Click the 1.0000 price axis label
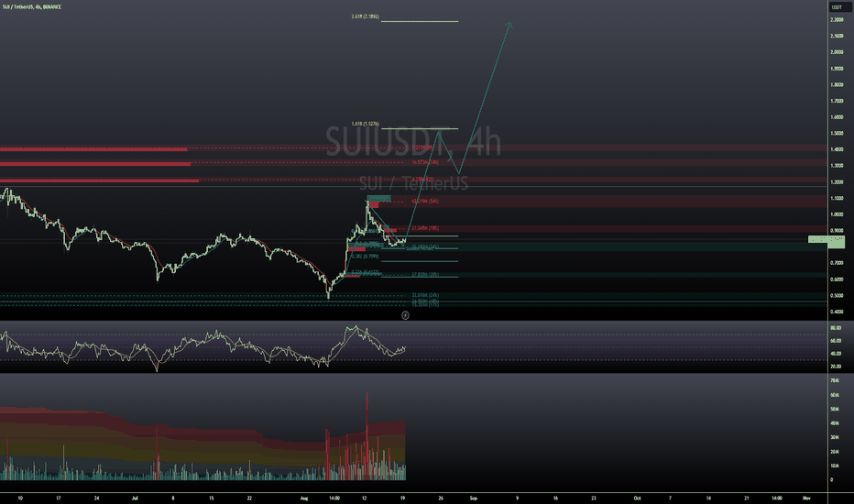 (837, 214)
